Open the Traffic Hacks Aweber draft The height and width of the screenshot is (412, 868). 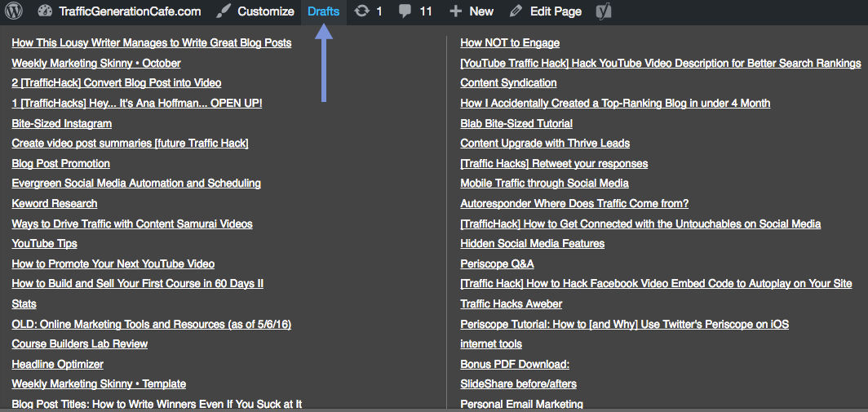pos(511,304)
